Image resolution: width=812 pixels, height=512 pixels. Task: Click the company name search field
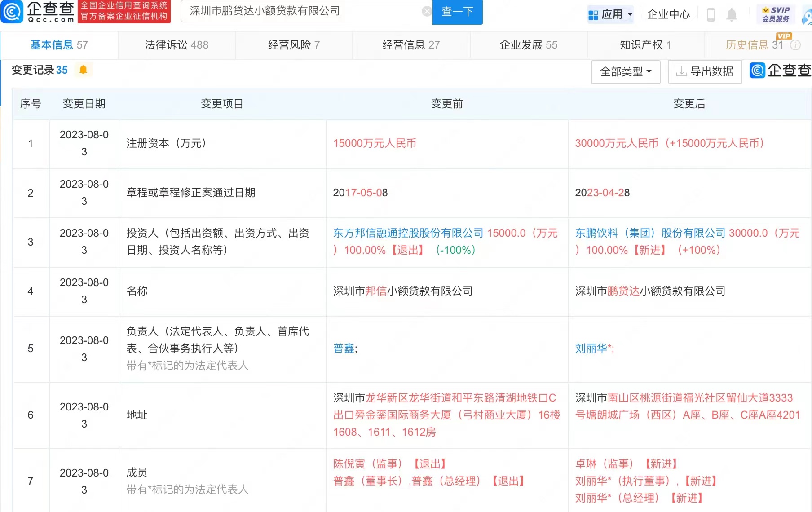[x=301, y=12]
